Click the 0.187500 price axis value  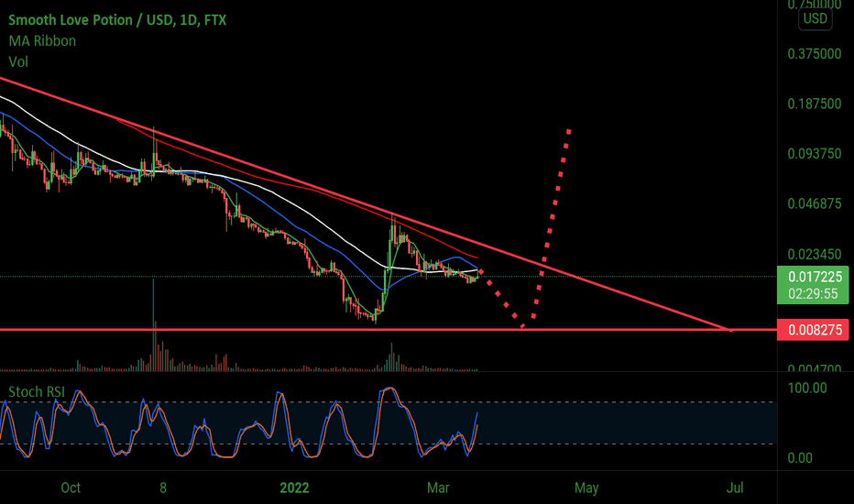[815, 104]
